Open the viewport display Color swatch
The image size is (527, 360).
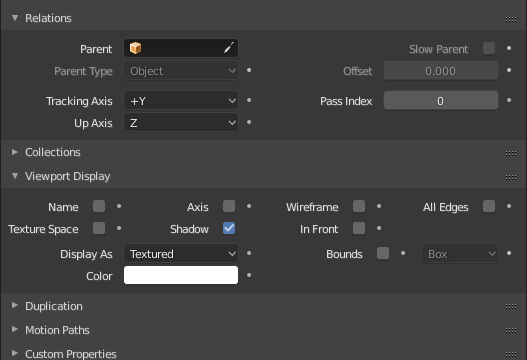(181, 275)
